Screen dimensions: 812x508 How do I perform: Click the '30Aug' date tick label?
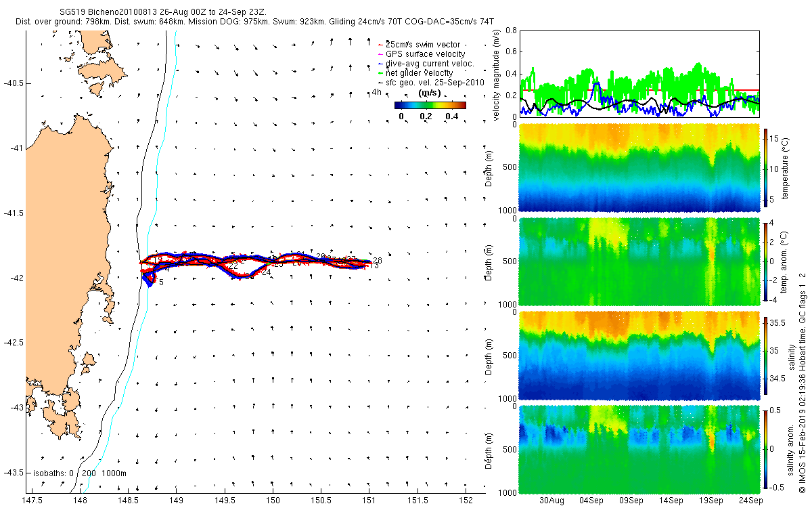click(552, 500)
